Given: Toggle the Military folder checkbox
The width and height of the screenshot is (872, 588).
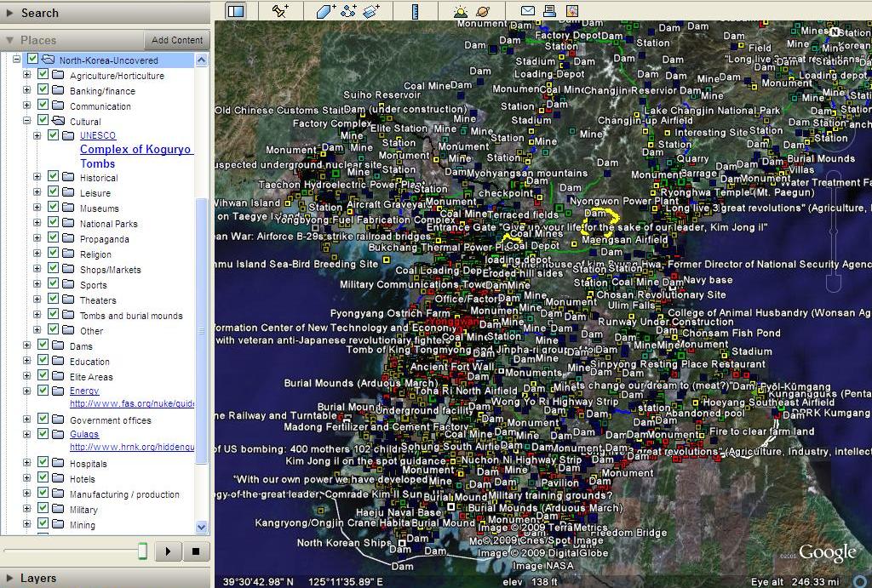Looking at the screenshot, I should tap(43, 510).
